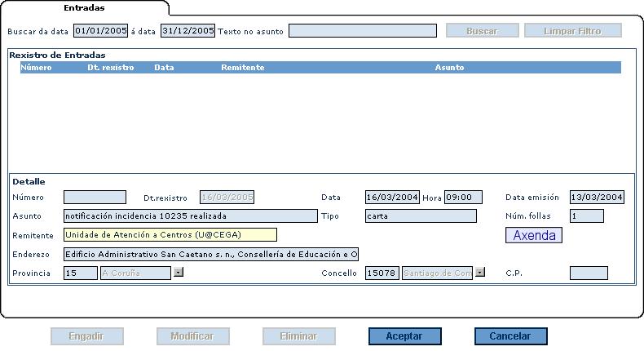Click the Hora time field
The width and height of the screenshot is (644, 351).
463,198
